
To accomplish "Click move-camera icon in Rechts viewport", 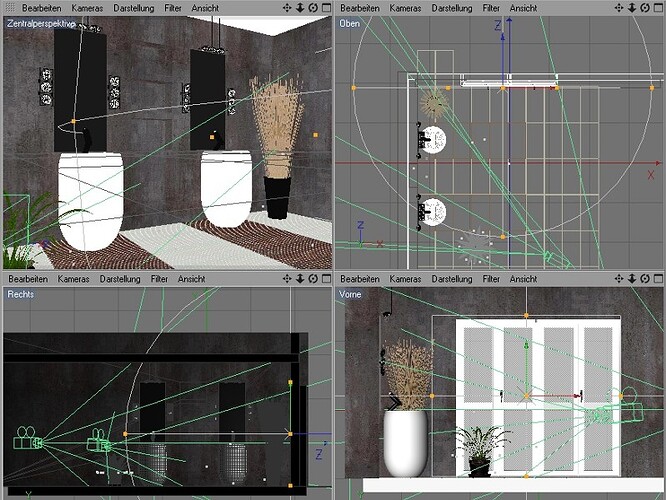I will (x=287, y=279).
